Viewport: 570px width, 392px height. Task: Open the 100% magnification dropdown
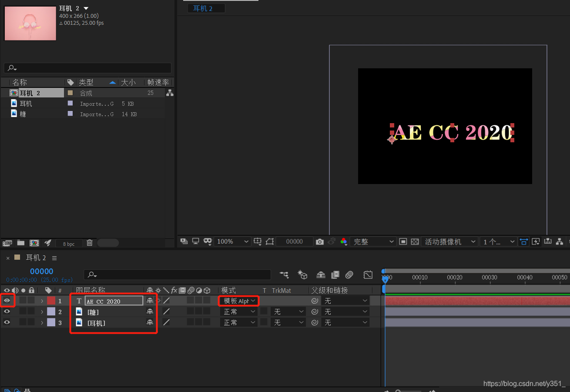[233, 241]
